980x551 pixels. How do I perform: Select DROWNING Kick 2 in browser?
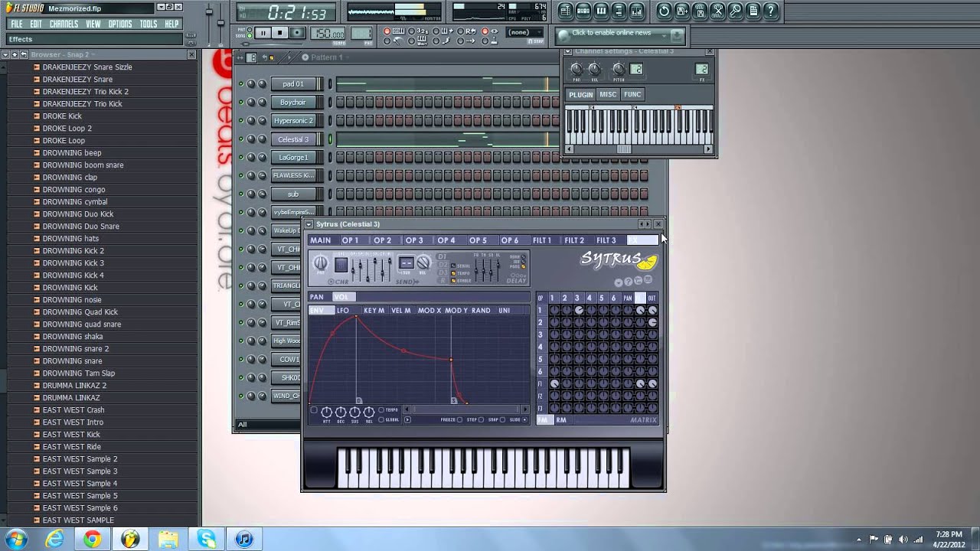[x=73, y=251]
